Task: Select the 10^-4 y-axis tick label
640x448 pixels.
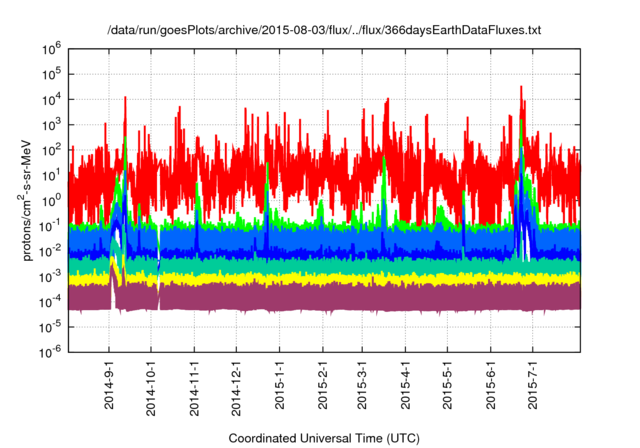Action: point(49,302)
